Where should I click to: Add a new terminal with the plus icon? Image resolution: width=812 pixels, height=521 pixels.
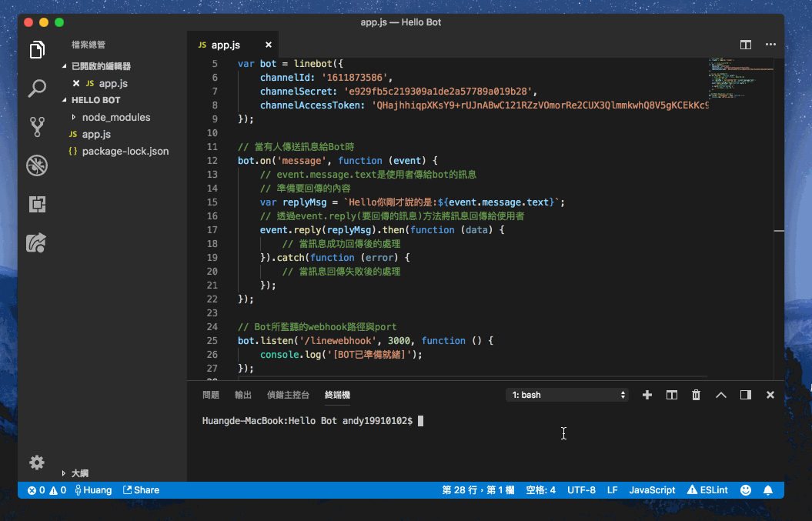click(x=647, y=395)
